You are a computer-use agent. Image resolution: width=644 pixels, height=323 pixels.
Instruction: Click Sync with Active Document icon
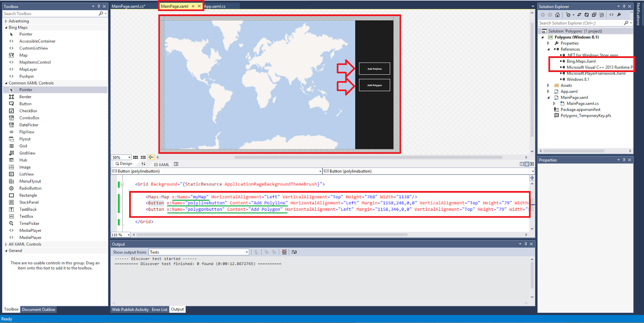579,15
